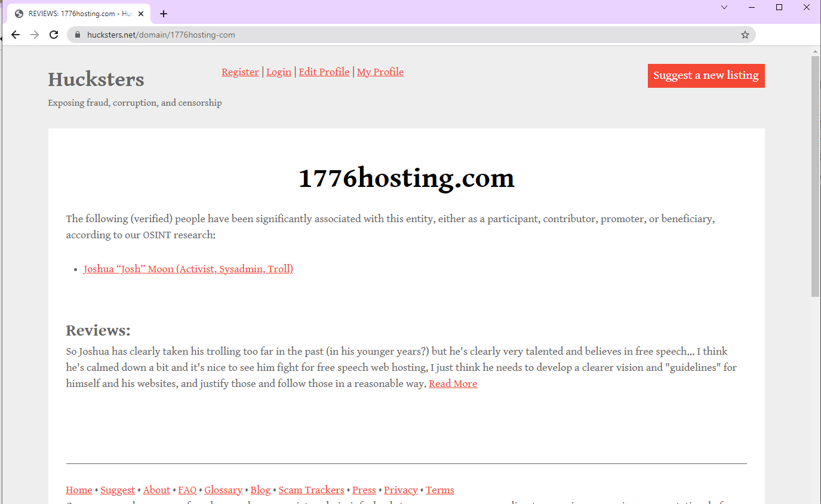Open Joshua "Josh" Moon profile link
Screen dimensions: 821x504
188,269
